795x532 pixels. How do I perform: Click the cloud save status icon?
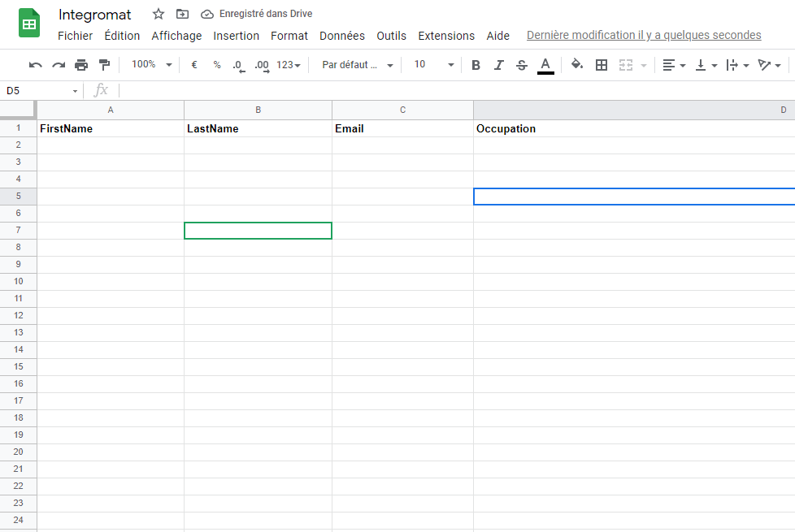pos(206,14)
